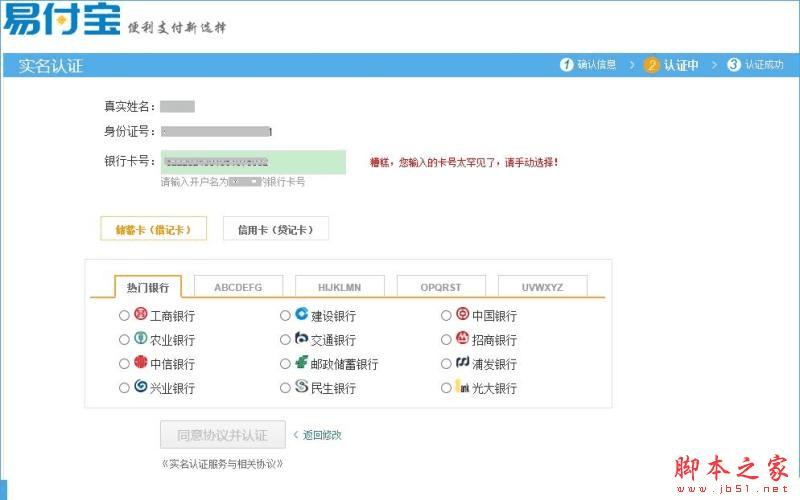This screenshot has width=800, height=500.
Task: Select the 中信银行 radio button
Action: (124, 364)
